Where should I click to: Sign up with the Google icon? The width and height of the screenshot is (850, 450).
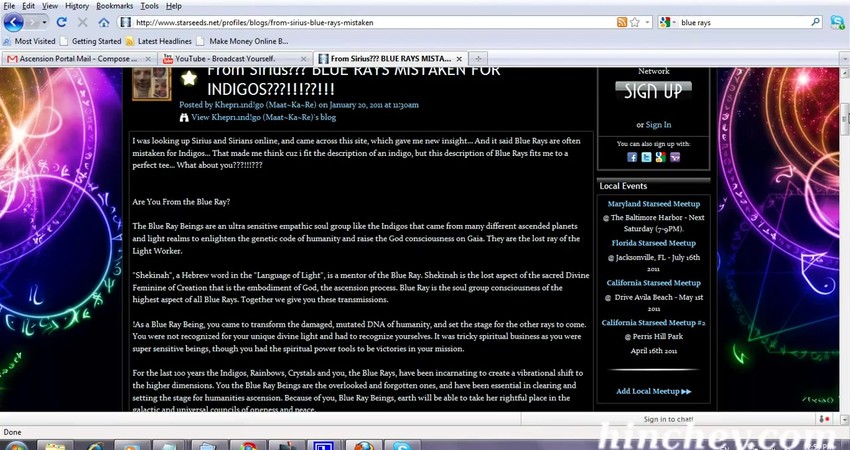point(660,157)
